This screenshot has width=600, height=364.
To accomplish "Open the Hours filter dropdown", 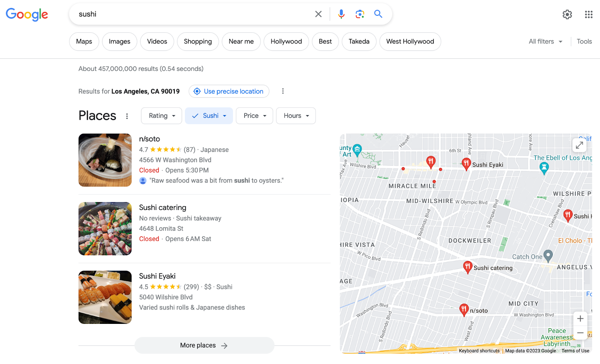I will [x=296, y=116].
